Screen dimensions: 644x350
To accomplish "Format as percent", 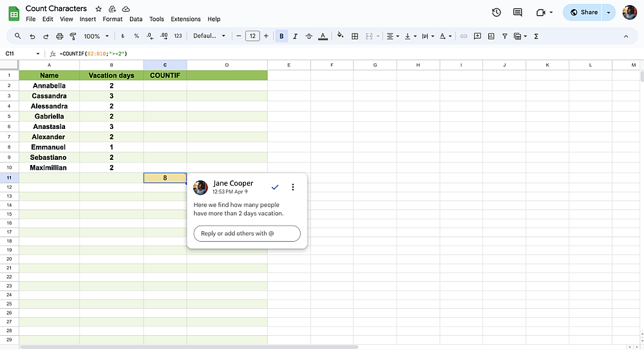I will 137,36.
